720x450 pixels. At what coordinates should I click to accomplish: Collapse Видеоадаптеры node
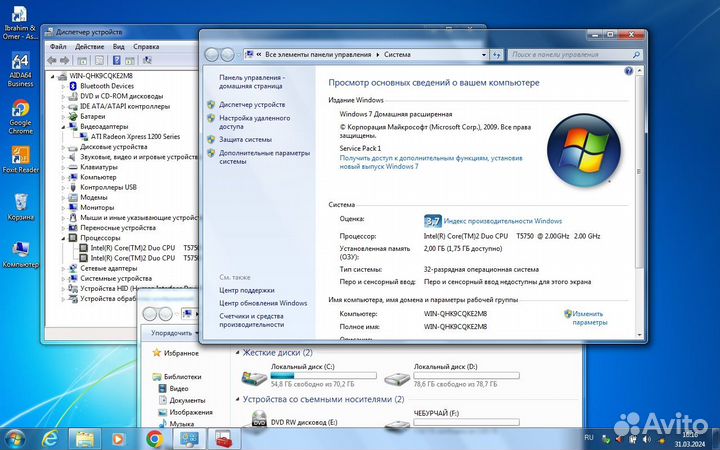(x=63, y=127)
